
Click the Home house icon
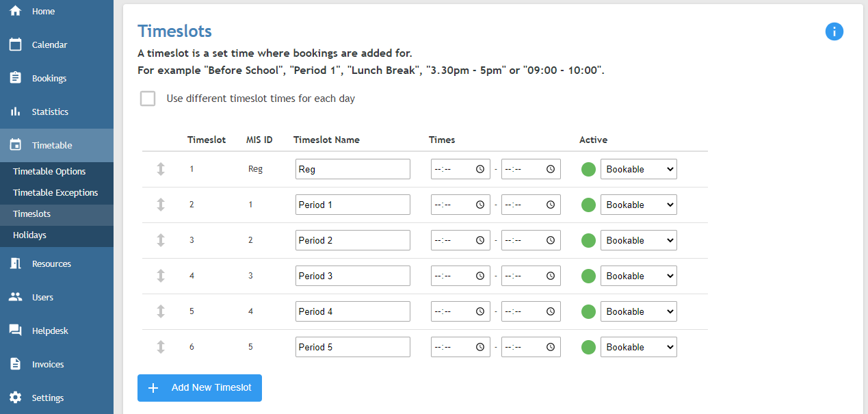tap(15, 11)
